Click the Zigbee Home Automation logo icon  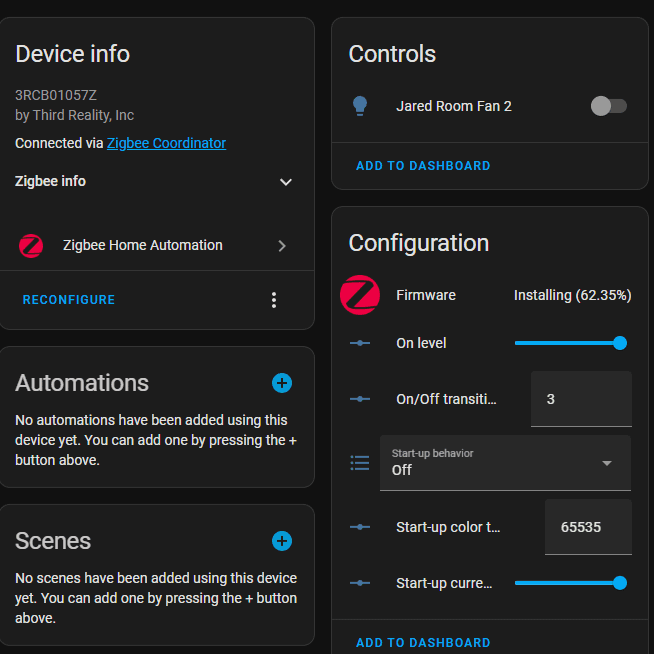(x=31, y=245)
